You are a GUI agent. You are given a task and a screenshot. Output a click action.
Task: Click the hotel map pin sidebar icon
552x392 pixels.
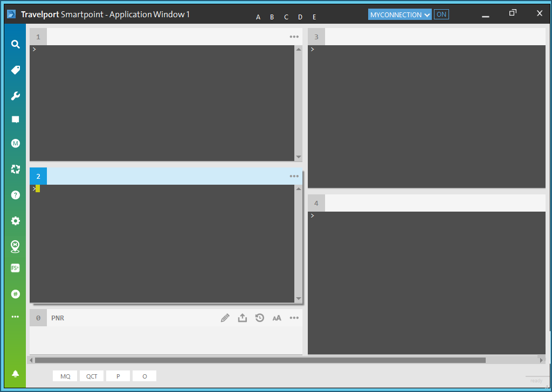click(x=16, y=247)
